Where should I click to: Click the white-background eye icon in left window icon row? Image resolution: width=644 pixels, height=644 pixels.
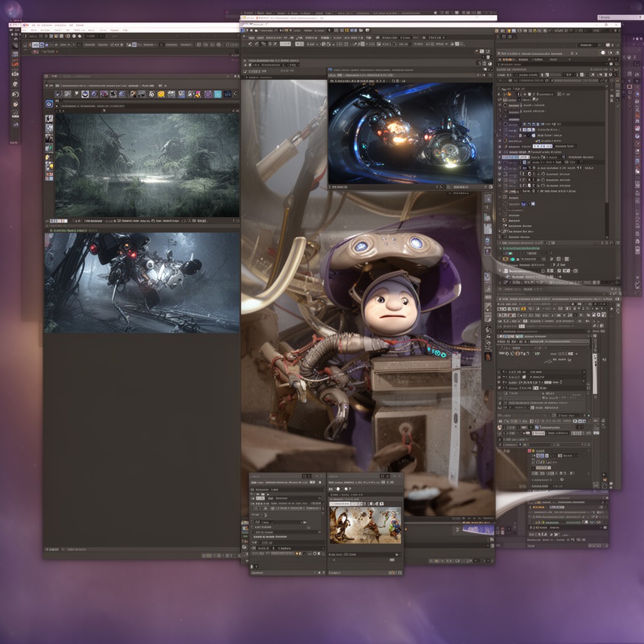[85, 94]
